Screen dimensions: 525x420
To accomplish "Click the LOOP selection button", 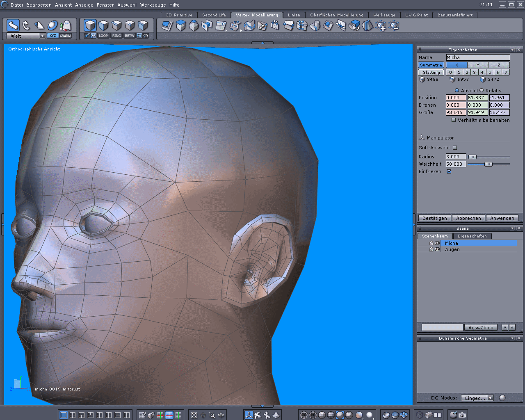I will 103,36.
